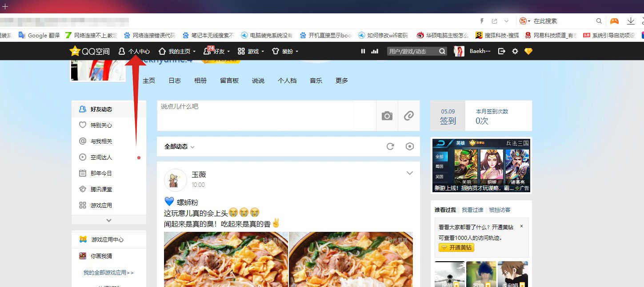
Task: Click the 开通黄钻 button
Action: coord(456,247)
